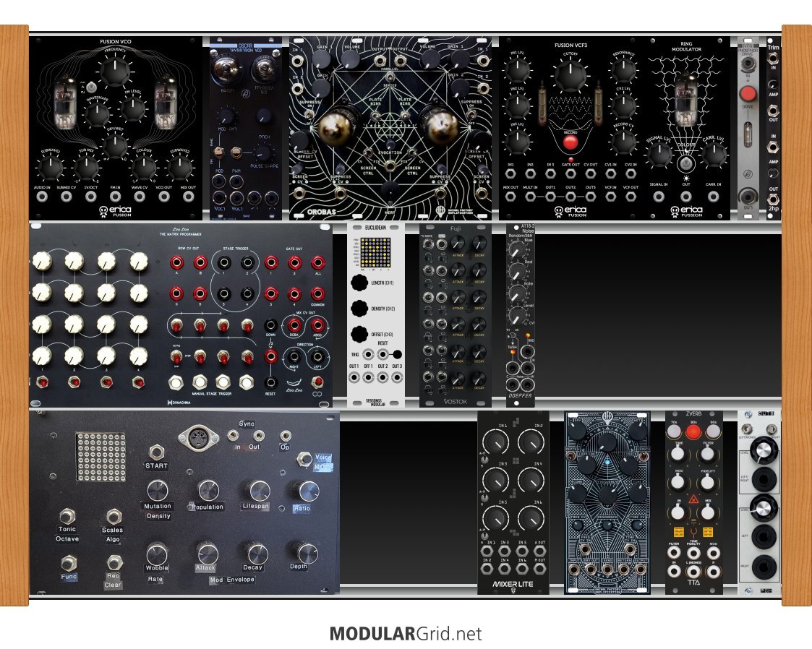
Task: Click the Fusion VCF3 Gate Out jack
Action: click(x=570, y=173)
